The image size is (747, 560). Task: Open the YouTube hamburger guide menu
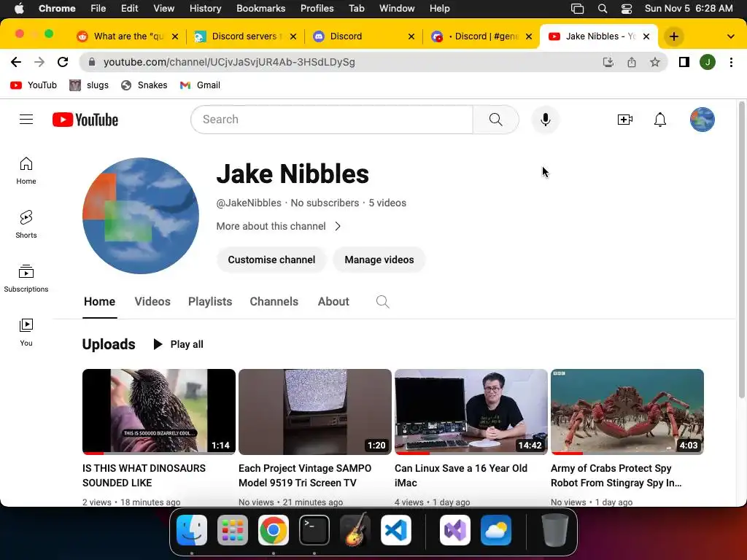click(26, 120)
